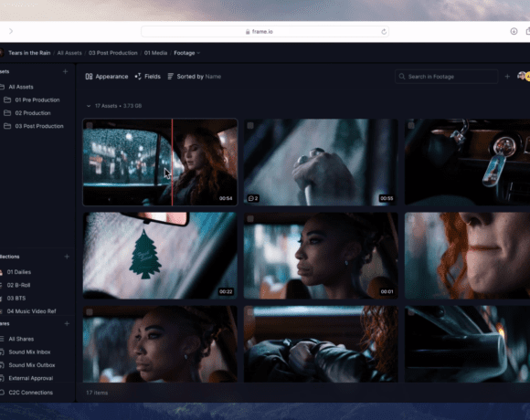Click the Sound Mix Inbox share icon
Screen dimensions: 530x420
point(2,352)
